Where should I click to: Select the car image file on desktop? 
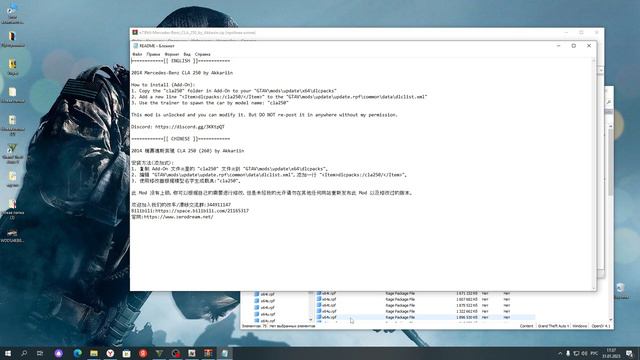pyautogui.click(x=12, y=236)
